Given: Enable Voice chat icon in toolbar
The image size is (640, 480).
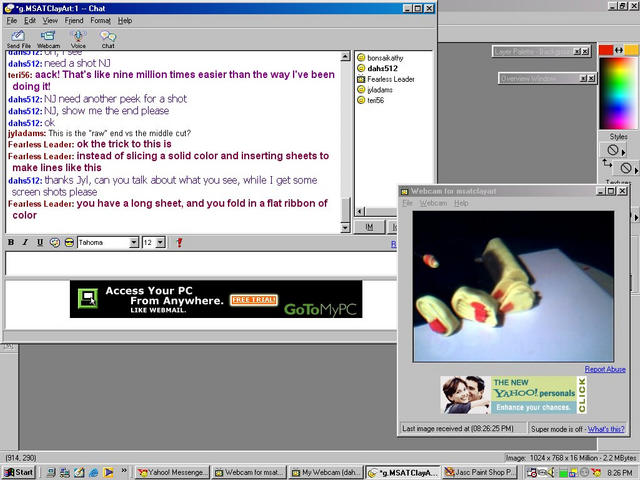Looking at the screenshot, I should 78,39.
